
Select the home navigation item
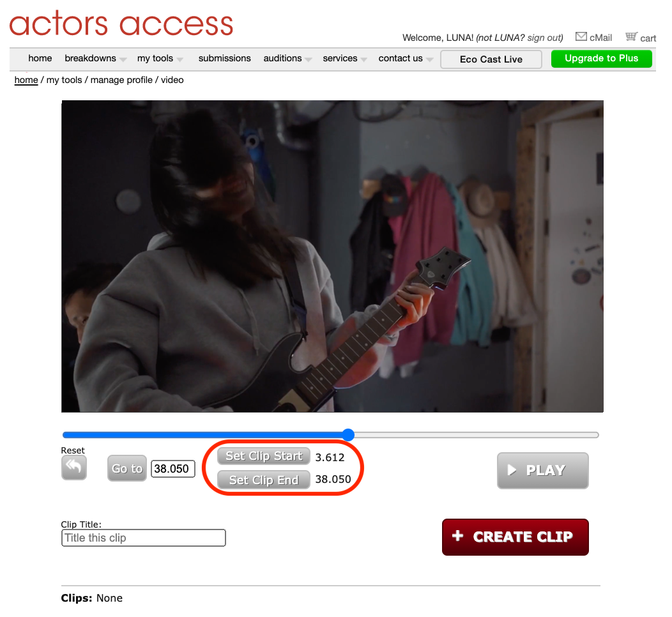pyautogui.click(x=40, y=58)
